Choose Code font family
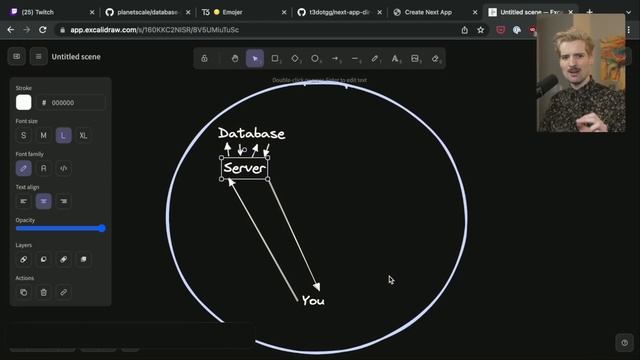The width and height of the screenshot is (640, 360). click(63, 168)
